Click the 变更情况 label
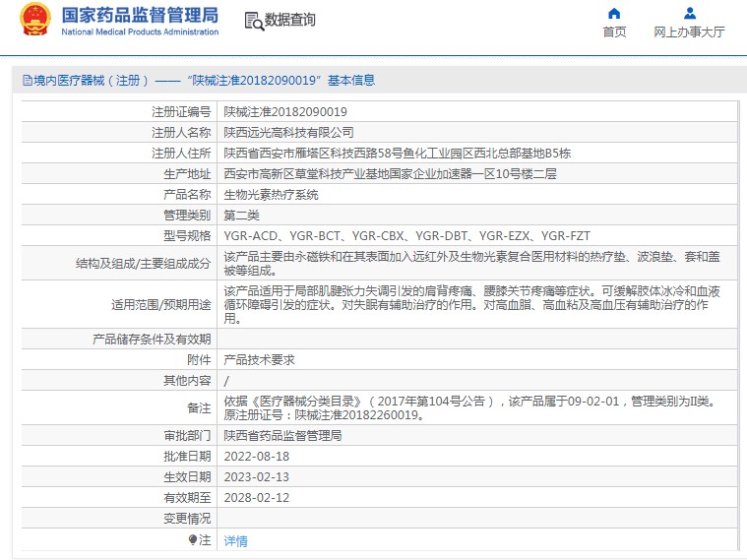747x560 pixels. click(187, 518)
